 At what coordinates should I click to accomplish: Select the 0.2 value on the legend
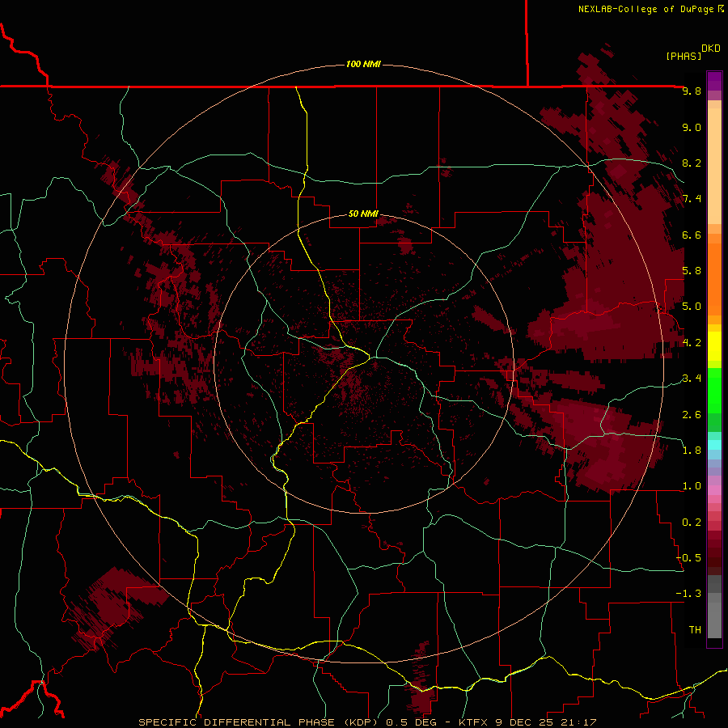pos(692,523)
